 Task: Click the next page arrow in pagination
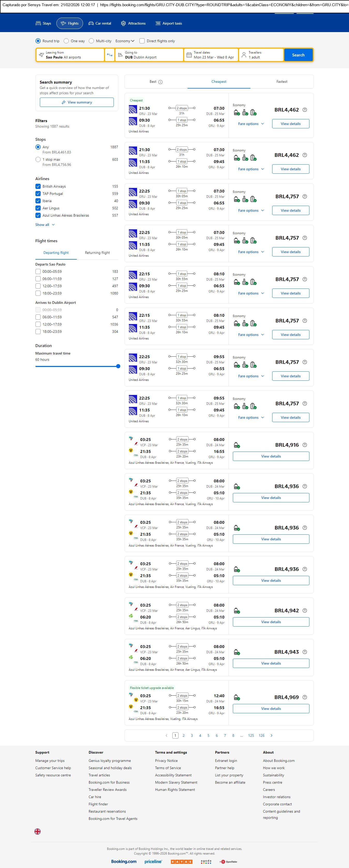[272, 735]
